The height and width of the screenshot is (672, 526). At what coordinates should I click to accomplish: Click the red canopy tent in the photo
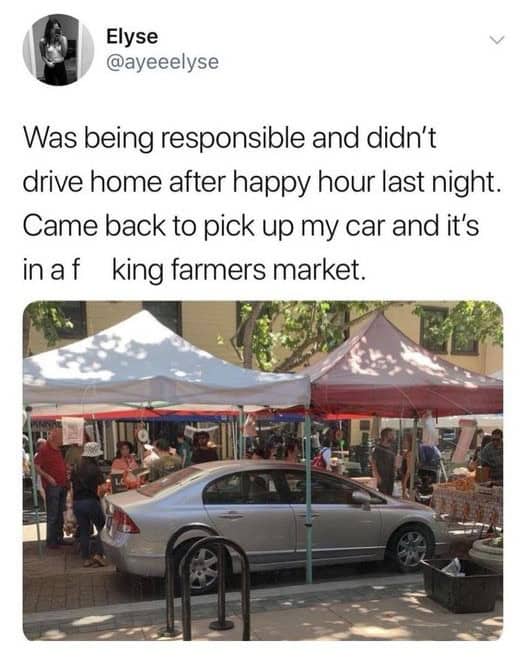(403, 373)
